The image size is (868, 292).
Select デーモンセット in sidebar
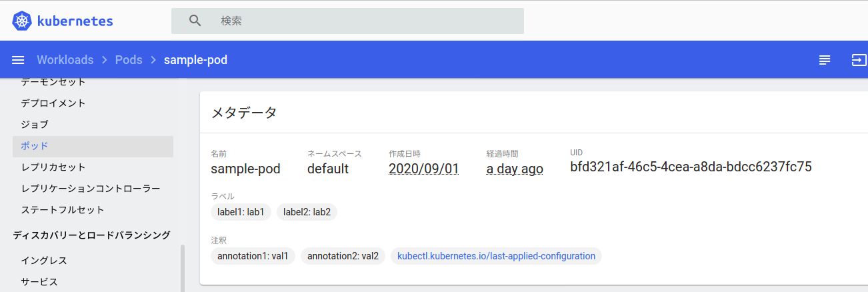tap(53, 82)
